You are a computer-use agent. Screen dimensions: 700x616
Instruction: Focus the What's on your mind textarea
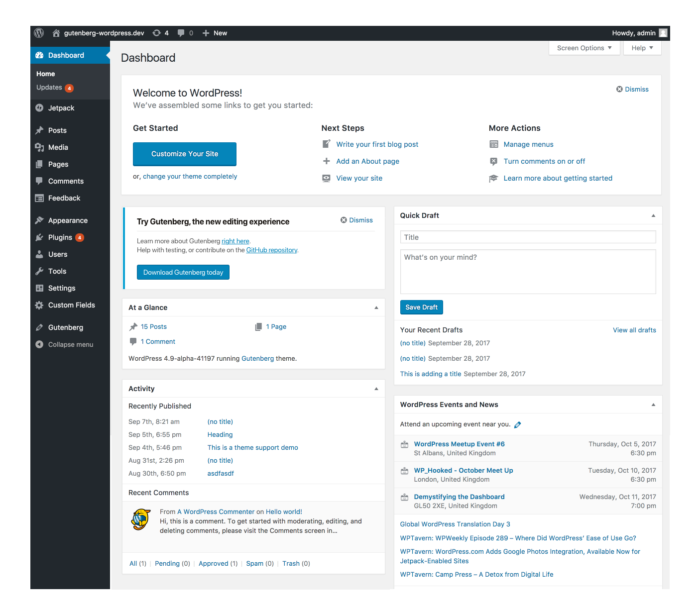[x=528, y=272]
